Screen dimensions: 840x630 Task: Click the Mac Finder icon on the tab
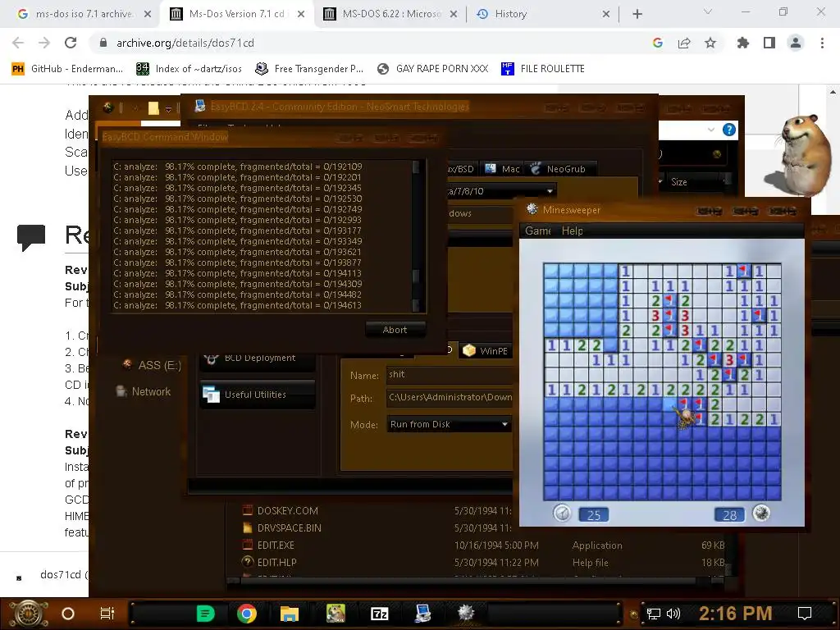pos(491,169)
